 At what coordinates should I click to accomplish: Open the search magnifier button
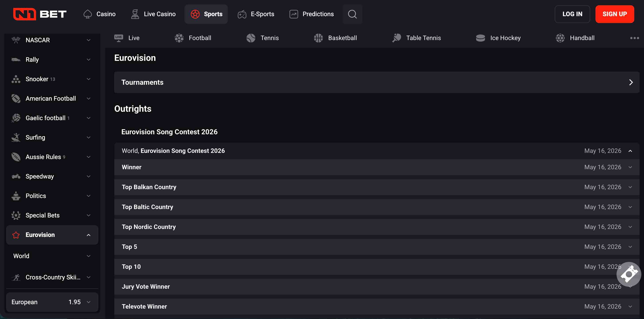(x=352, y=14)
